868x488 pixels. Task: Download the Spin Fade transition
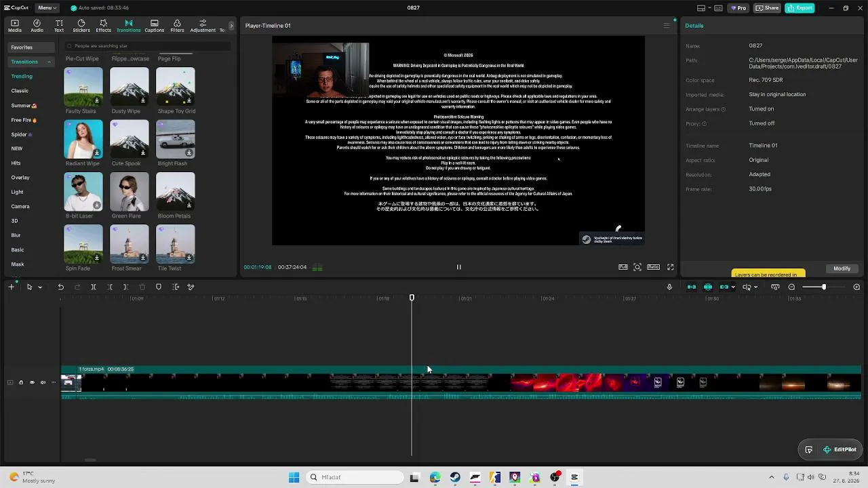coord(97,258)
